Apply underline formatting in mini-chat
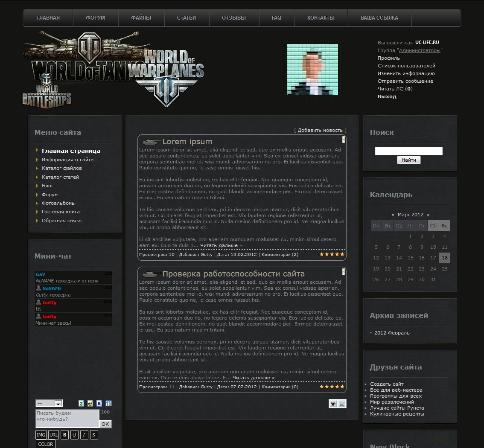This screenshot has width=484, height=448. tap(74, 435)
